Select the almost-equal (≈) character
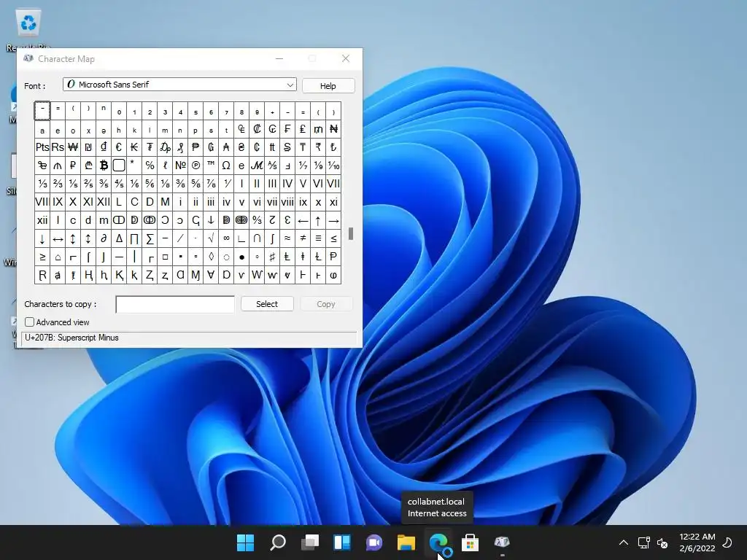The image size is (747, 560). pos(287,238)
